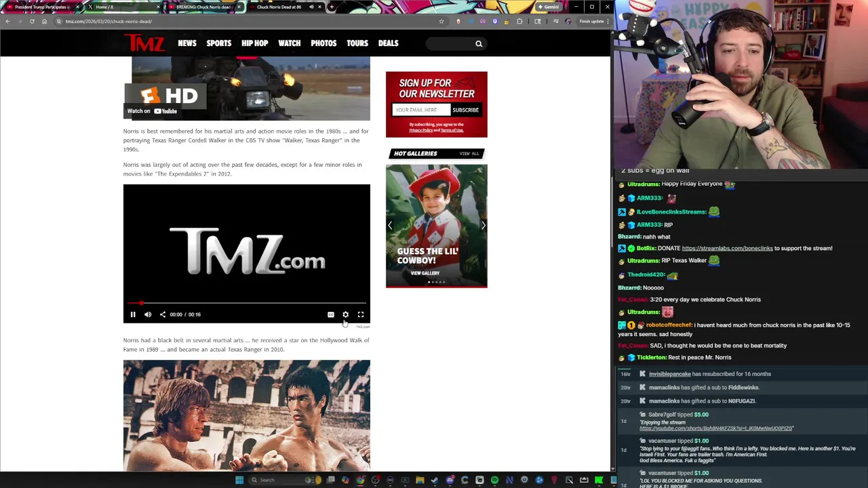Click invisiblepancake username in activity feed
The image size is (868, 488).
click(669, 373)
